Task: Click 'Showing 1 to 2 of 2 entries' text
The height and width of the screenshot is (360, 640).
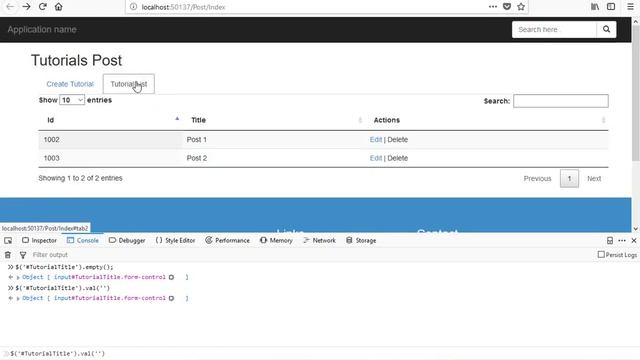Action: [x=80, y=178]
